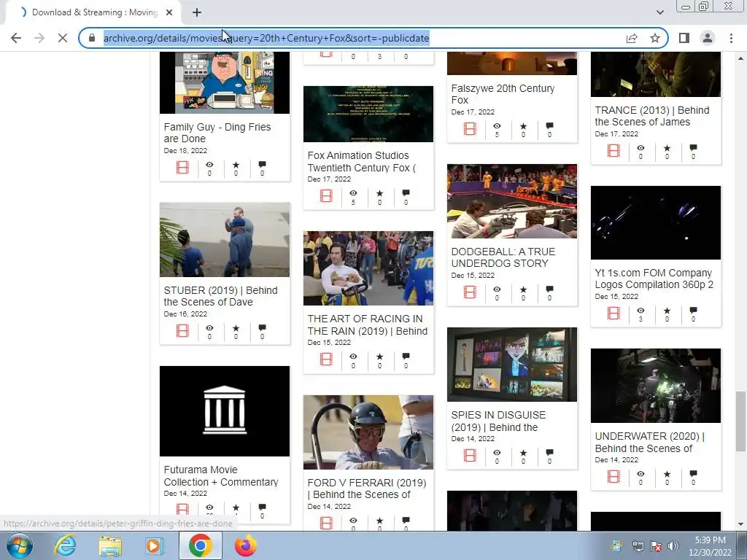
Task: Open the volume speaker tray icon
Action: [673, 546]
